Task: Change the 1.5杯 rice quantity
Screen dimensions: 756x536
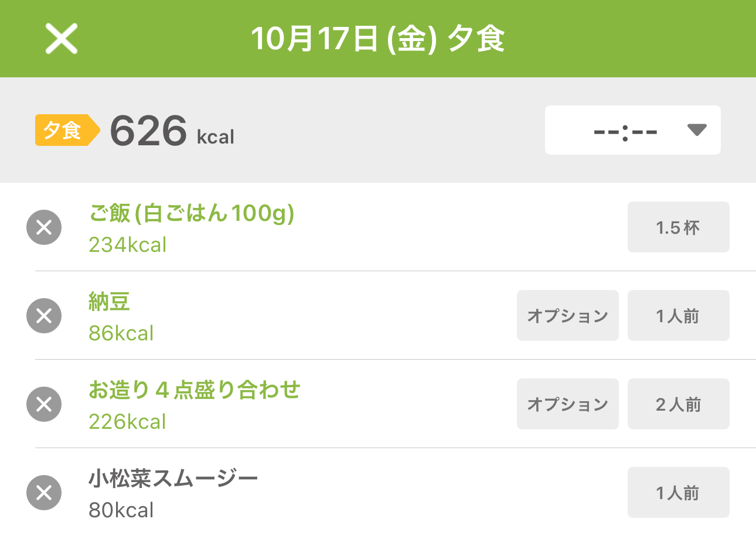Action: pos(678,227)
